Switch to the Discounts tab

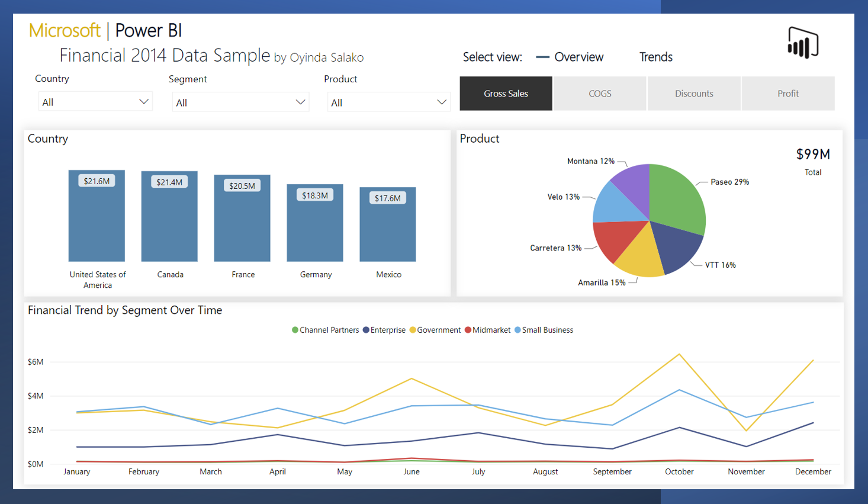[694, 94]
